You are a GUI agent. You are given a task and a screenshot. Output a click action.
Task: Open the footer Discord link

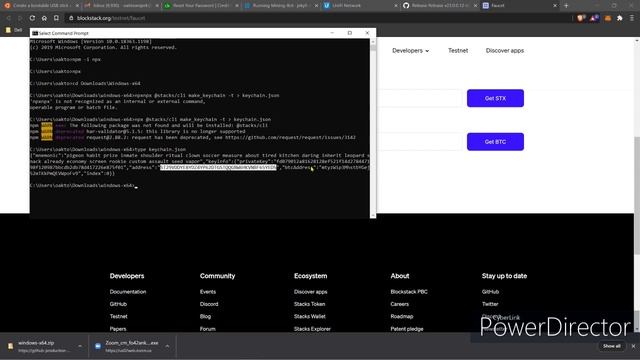click(x=209, y=304)
